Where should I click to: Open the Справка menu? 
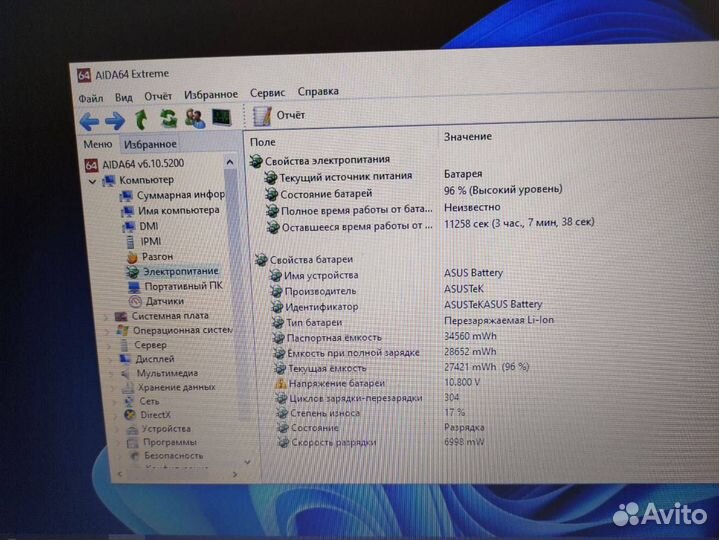coord(318,91)
